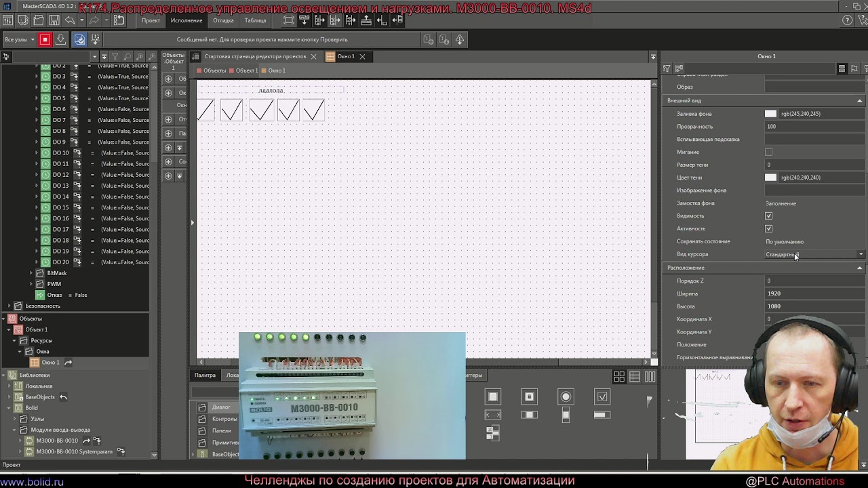Click the fit-to-window icon in top toolbar
Image resolution: width=868 pixels, height=488 pixels.
pos(289,20)
